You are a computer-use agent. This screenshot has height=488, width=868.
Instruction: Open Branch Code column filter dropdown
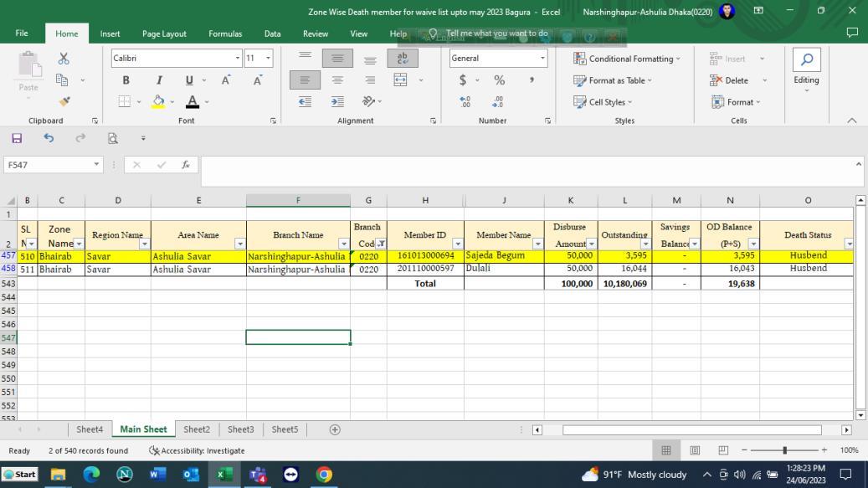click(380, 244)
